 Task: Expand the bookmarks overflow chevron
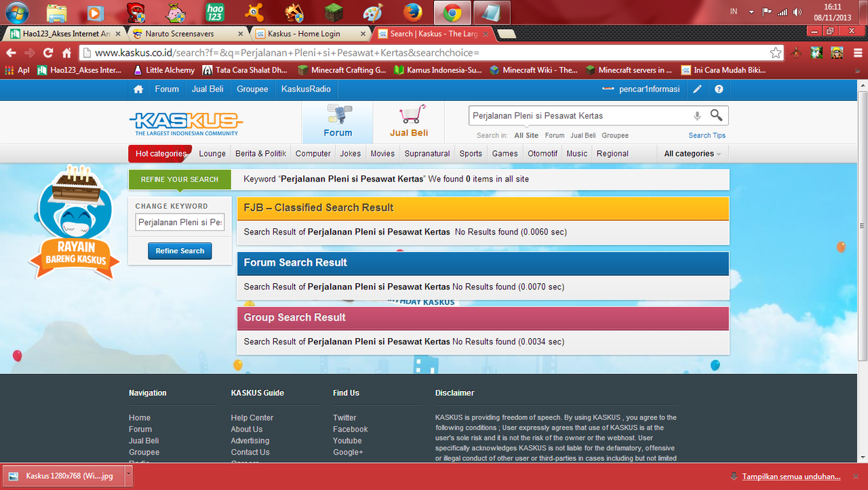point(857,70)
